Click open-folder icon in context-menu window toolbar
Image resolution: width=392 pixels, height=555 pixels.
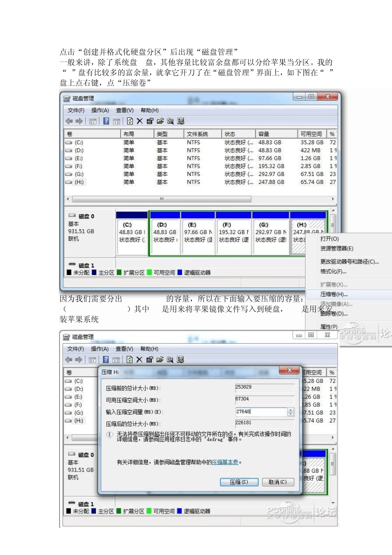[160, 121]
